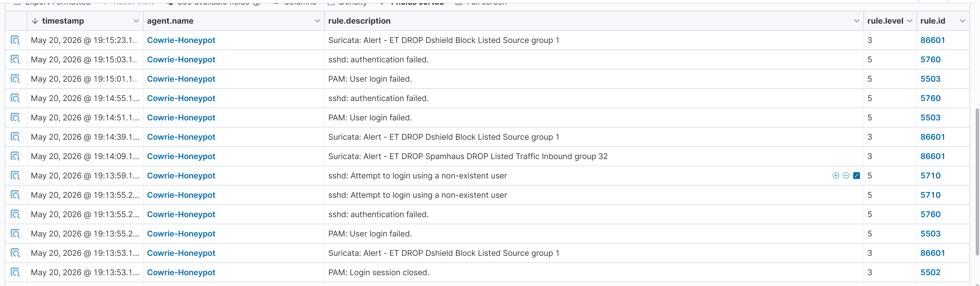Filter out value on non-existent user description
This screenshot has height=286, width=980.
pyautogui.click(x=846, y=176)
